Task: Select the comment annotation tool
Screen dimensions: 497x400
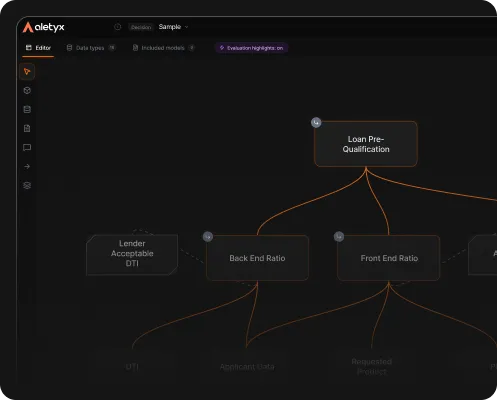Action: click(27, 147)
